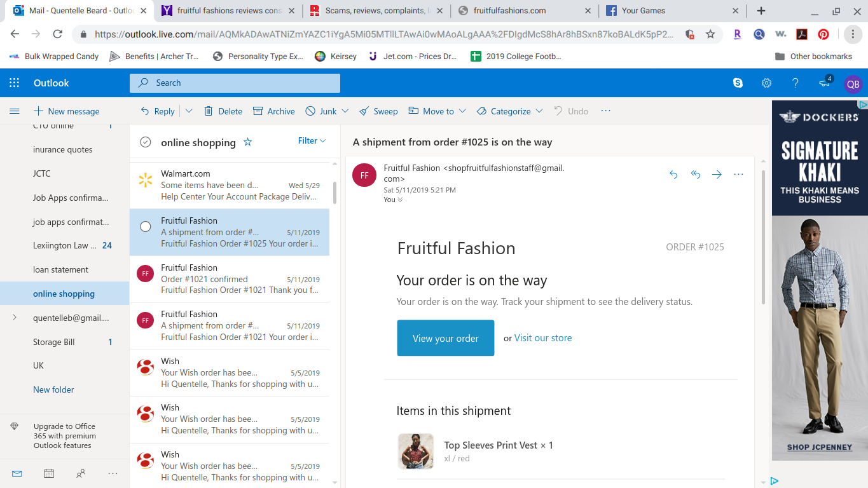The width and height of the screenshot is (868, 488).
Task: Start a New message
Action: [x=66, y=111]
